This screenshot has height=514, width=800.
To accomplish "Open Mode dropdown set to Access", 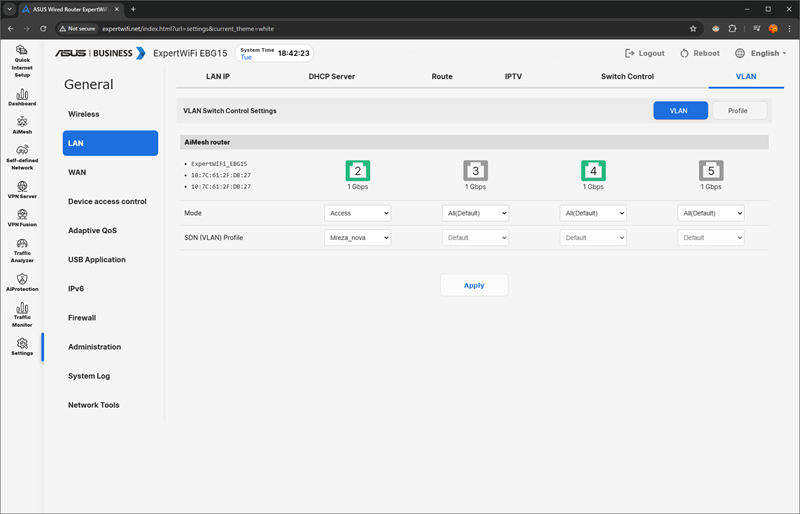I will tap(357, 213).
